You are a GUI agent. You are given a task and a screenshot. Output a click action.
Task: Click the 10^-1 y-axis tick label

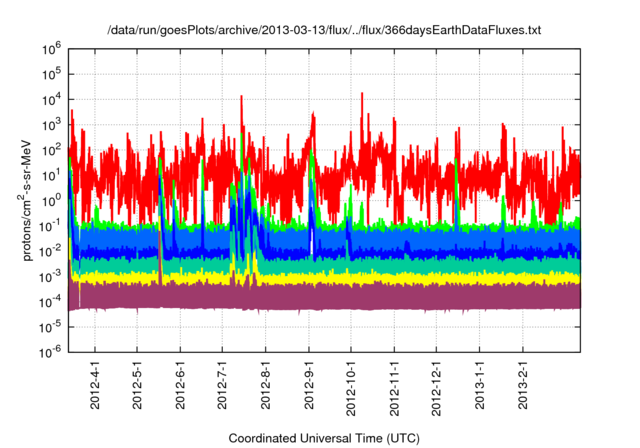(51, 226)
